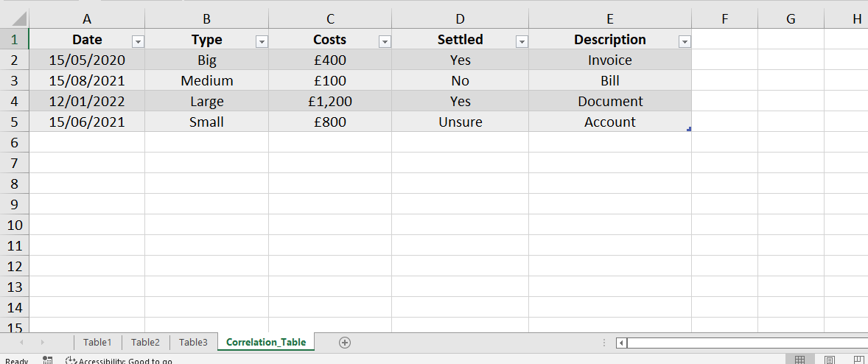Switch to Page Layout view
This screenshot has height=364, width=868.
point(830,360)
